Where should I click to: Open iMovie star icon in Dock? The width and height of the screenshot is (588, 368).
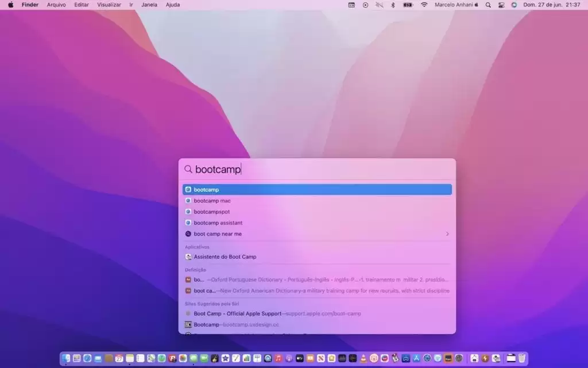pyautogui.click(x=225, y=358)
